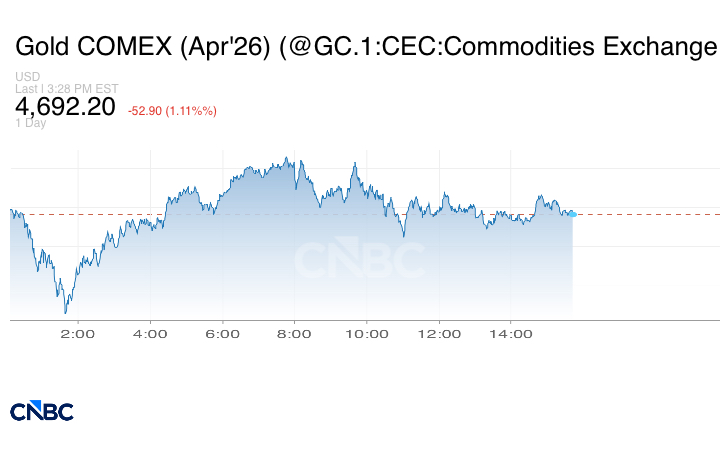The width and height of the screenshot is (720, 450).
Task: Select the 1 Day range label
Action: (31, 124)
